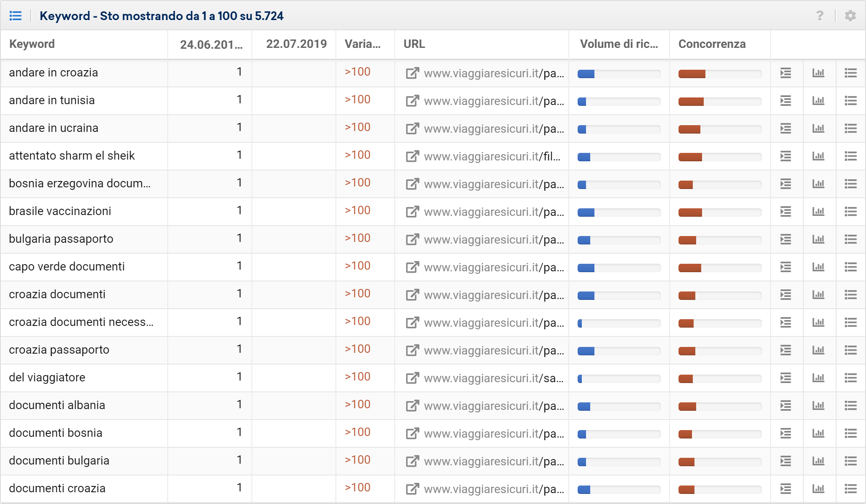Open external link icon for andare in croazia

tap(412, 73)
